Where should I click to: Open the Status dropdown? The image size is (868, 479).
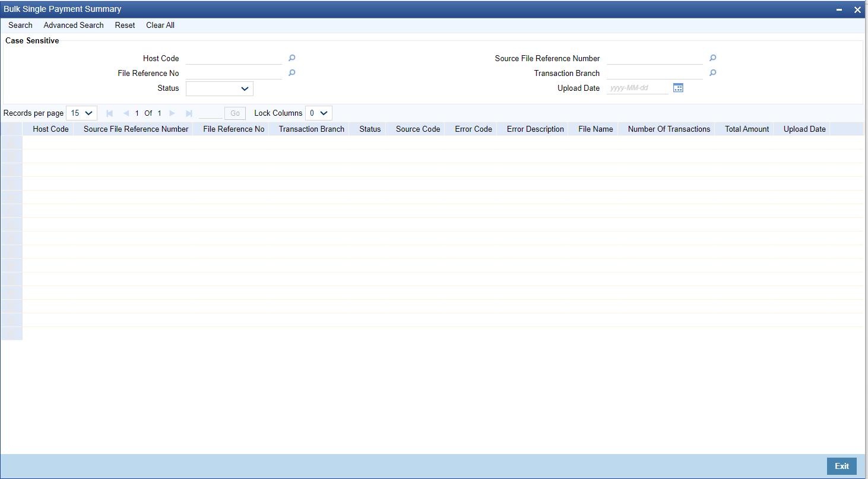coord(220,88)
